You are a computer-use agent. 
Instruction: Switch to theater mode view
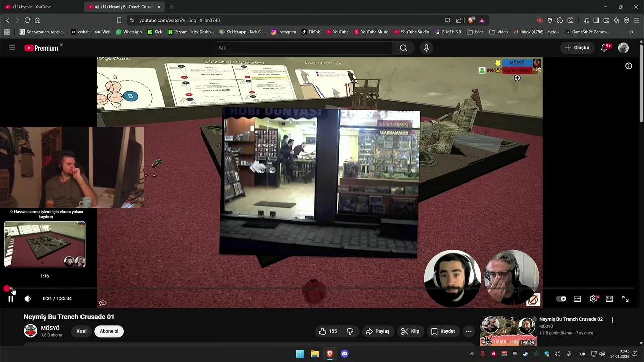pyautogui.click(x=609, y=299)
